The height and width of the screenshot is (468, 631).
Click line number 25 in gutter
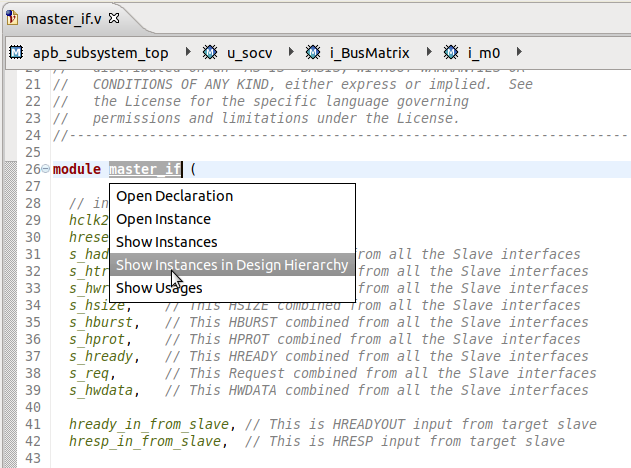click(33, 152)
